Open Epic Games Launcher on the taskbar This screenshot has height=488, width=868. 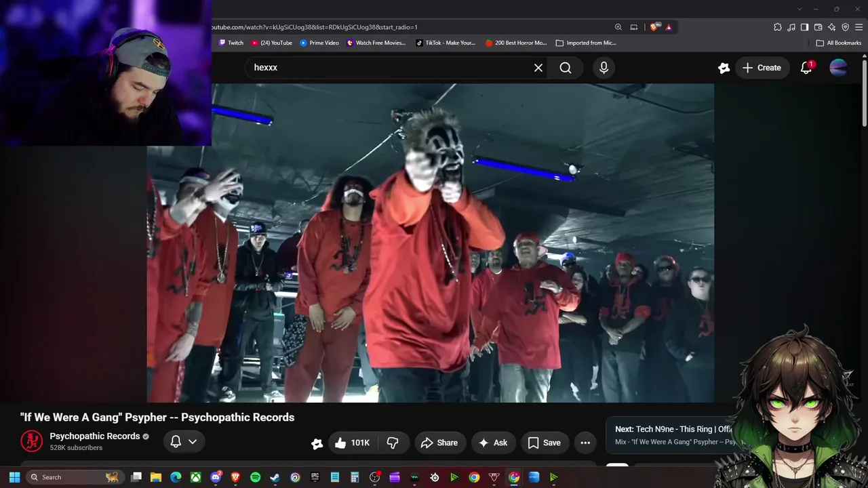click(x=315, y=477)
